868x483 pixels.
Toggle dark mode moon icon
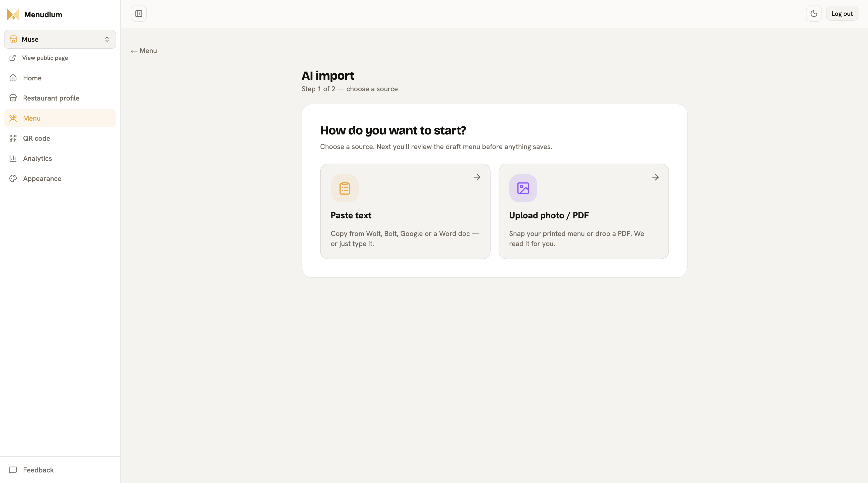[x=814, y=14]
